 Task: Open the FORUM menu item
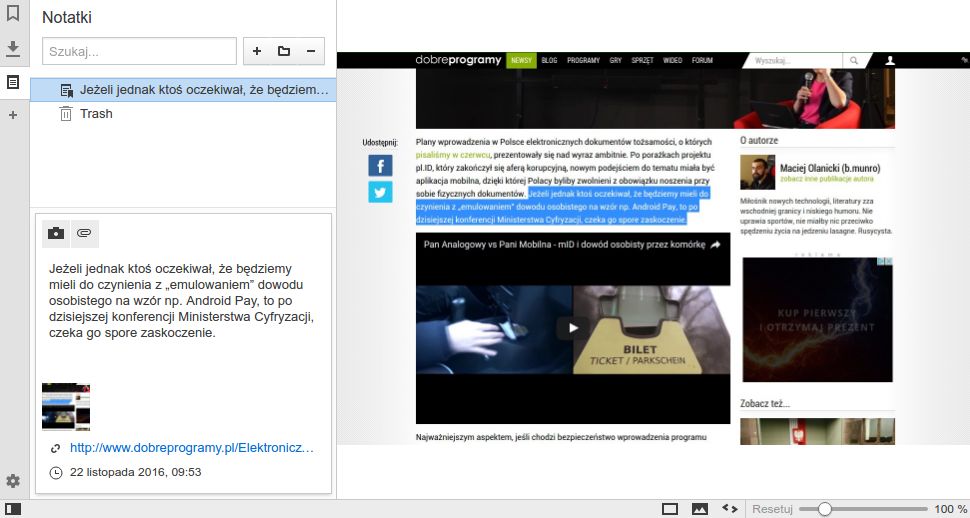(x=702, y=60)
